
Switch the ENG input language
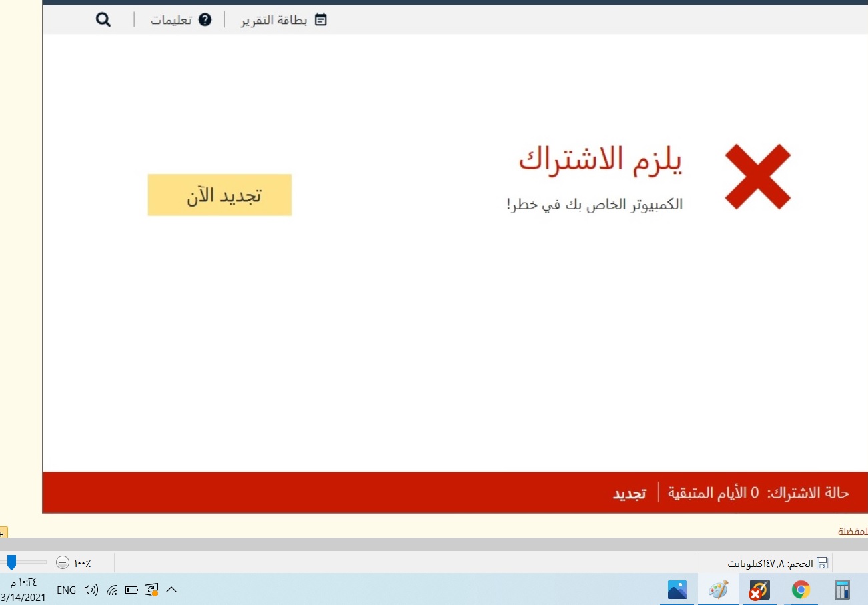pos(67,590)
